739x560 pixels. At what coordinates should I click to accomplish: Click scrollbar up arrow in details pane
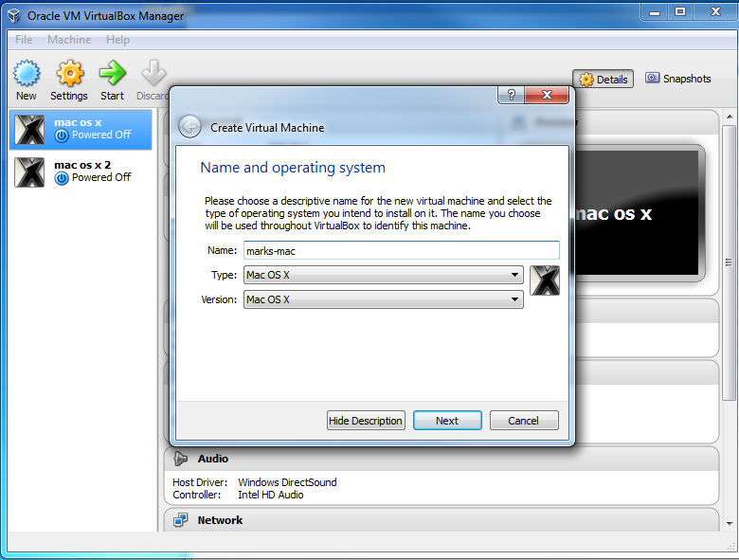point(730,117)
